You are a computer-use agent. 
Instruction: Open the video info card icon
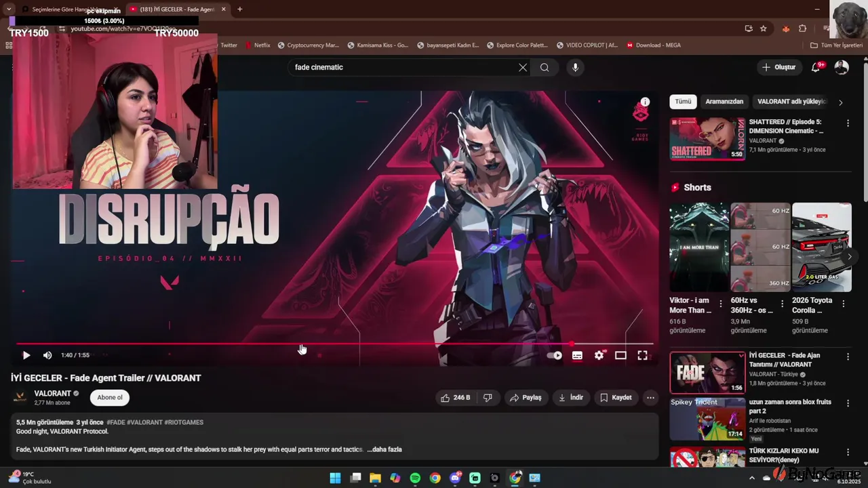point(645,102)
